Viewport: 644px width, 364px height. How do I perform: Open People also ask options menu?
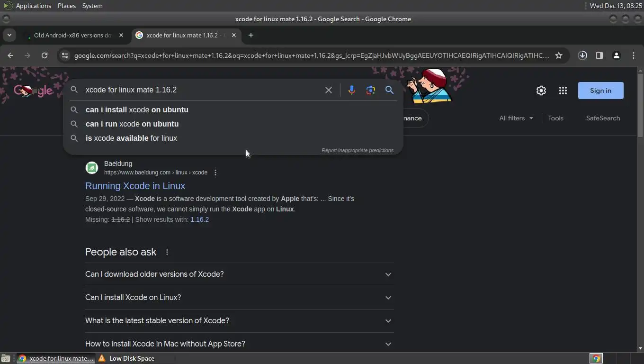[x=167, y=252]
